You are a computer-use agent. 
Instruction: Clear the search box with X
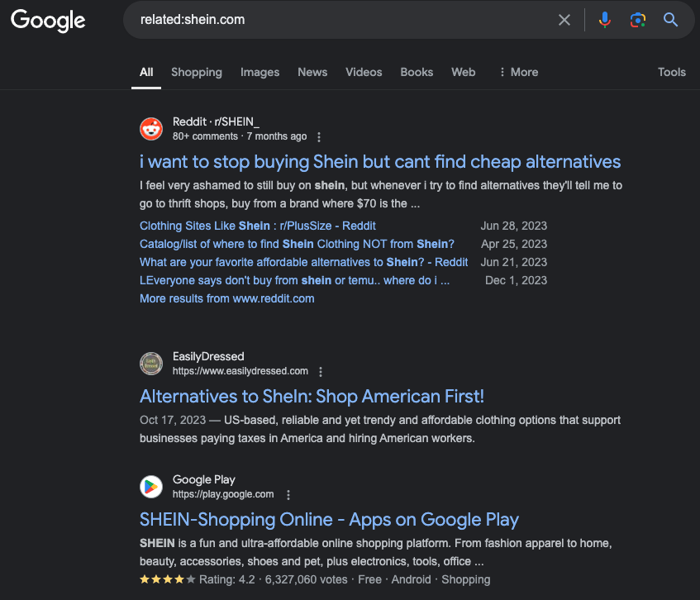point(564,20)
